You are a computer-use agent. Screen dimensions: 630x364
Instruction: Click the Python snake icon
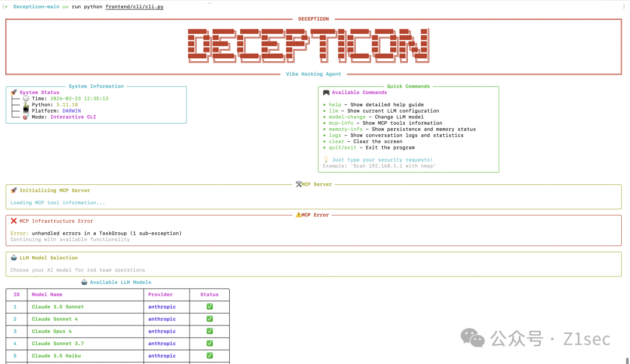click(x=25, y=104)
